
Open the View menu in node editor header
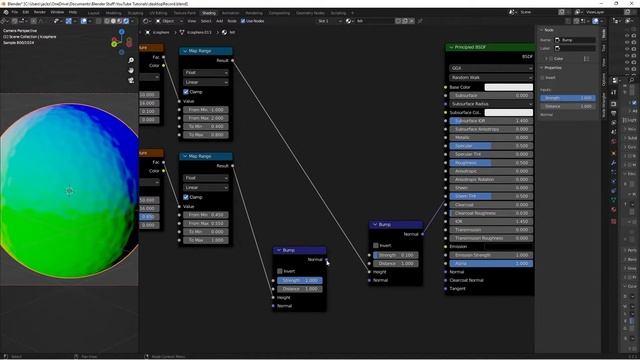[191, 21]
